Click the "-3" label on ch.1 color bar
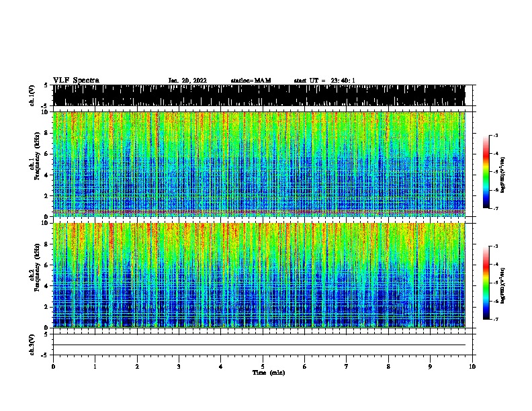The width and height of the screenshot is (532, 411). coord(496,135)
